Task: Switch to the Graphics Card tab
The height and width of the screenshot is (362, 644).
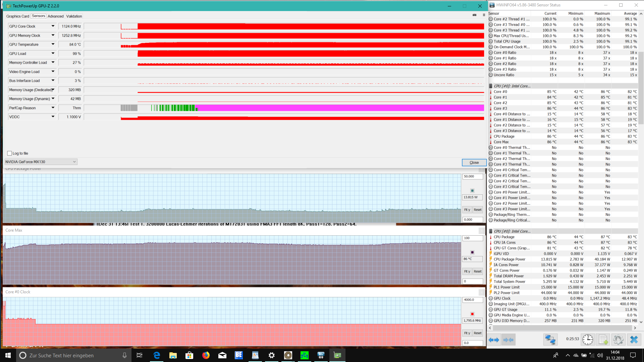Action: [x=18, y=16]
